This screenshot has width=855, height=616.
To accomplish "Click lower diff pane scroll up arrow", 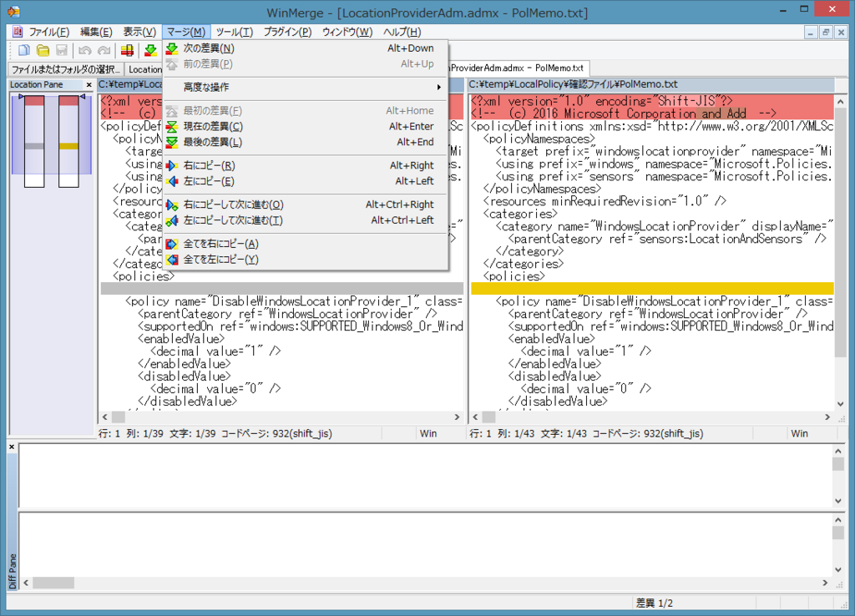I will tap(838, 519).
